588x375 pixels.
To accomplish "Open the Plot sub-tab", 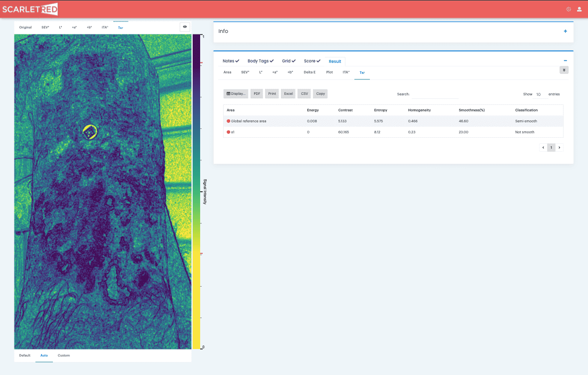I will (329, 72).
